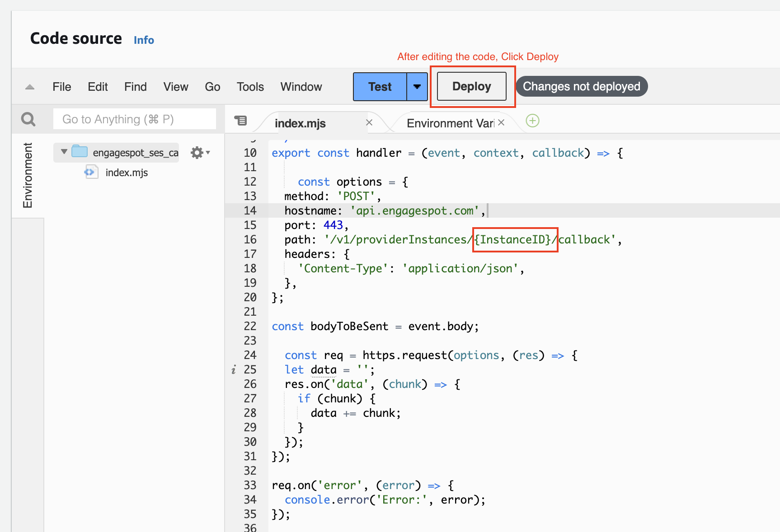Click line number 22 in the gutter
The width and height of the screenshot is (780, 532).
click(250, 326)
